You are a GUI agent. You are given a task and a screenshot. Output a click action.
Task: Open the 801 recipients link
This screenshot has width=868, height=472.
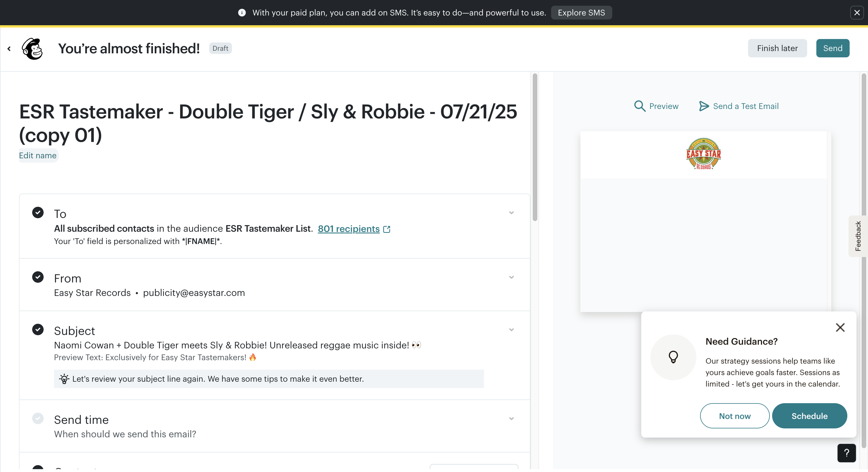click(x=348, y=229)
